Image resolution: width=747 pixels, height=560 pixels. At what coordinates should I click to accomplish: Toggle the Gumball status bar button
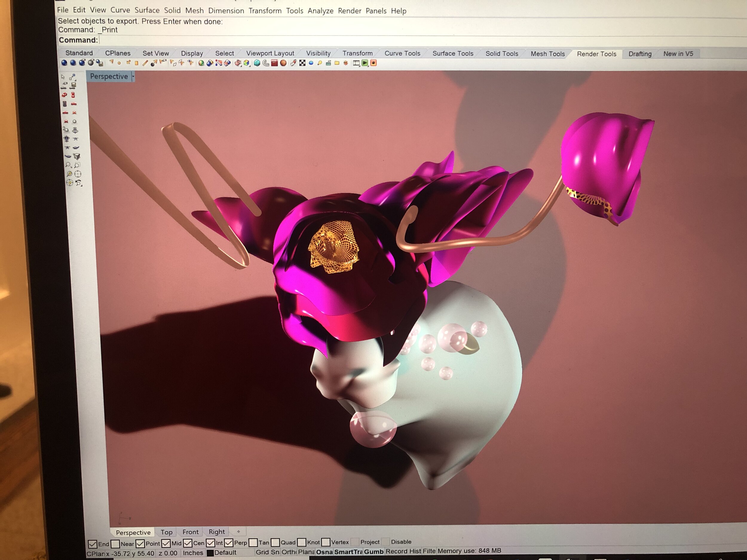373,552
